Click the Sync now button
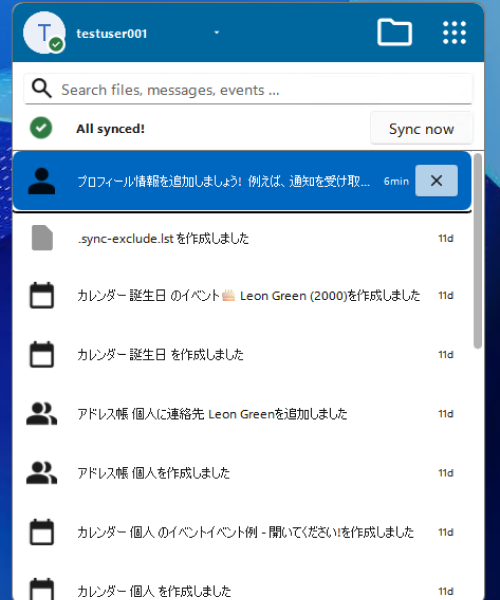This screenshot has height=600, width=500. [x=421, y=129]
